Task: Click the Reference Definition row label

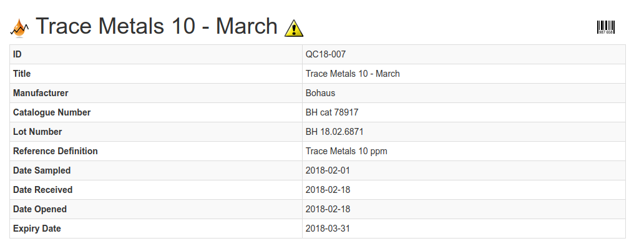Action: pos(56,151)
